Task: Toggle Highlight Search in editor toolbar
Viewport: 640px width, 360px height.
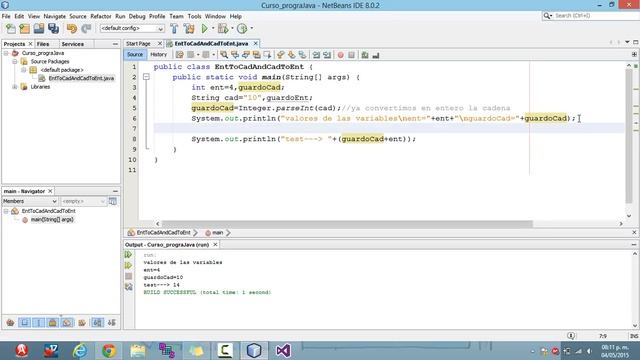Action: click(x=256, y=55)
